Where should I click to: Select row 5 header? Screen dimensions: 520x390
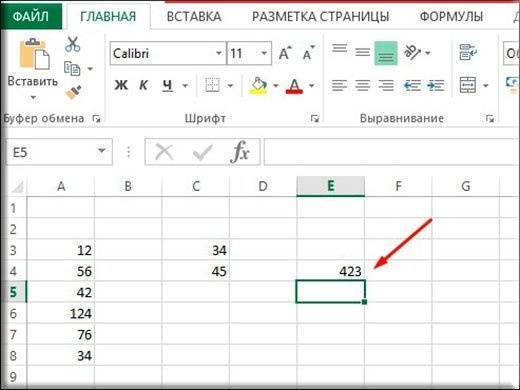point(13,292)
